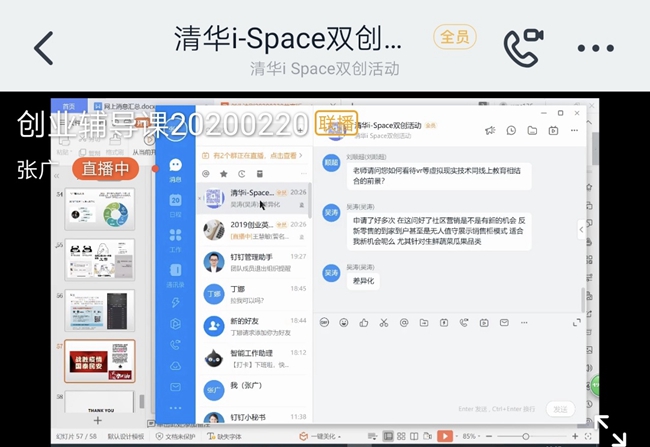650x447 pixels.
Task: Open chat history clock icon in header
Action: (511, 131)
